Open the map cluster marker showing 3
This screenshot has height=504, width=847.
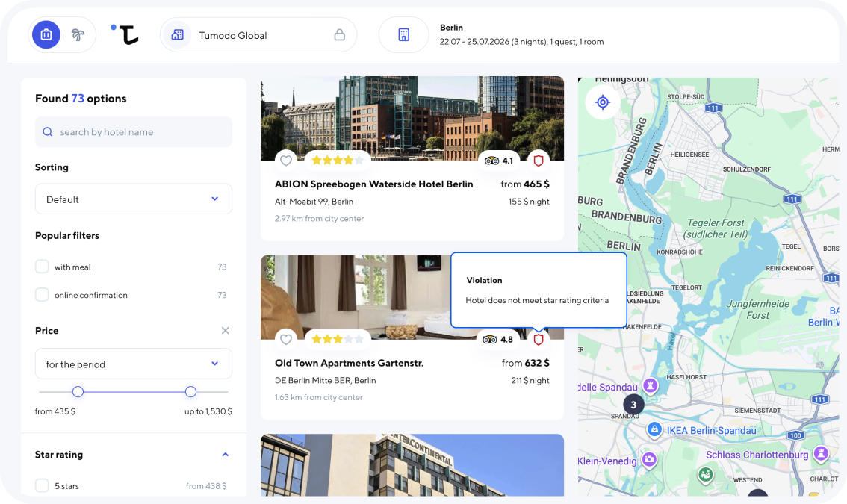pos(633,404)
